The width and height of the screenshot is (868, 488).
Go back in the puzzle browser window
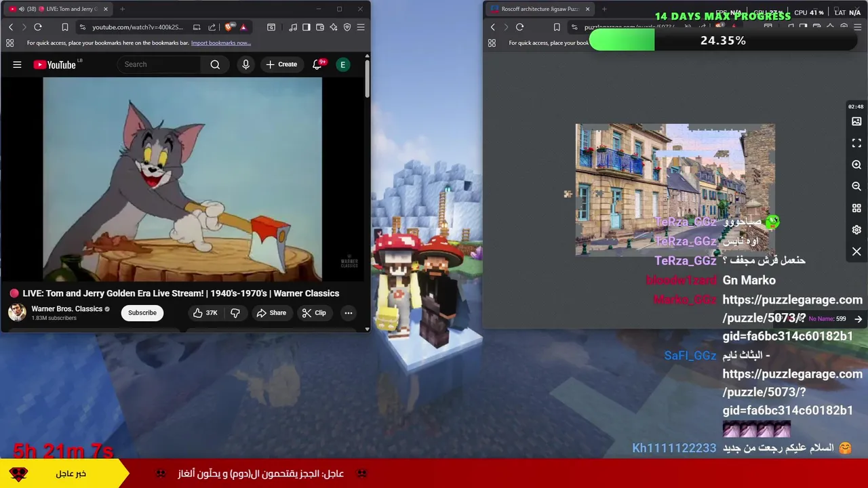pos(493,27)
